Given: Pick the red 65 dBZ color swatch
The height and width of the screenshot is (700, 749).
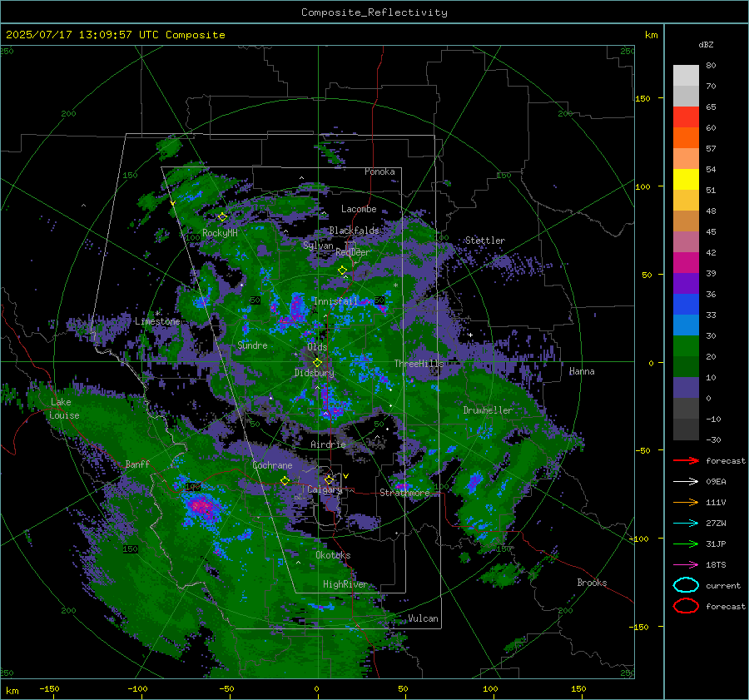Looking at the screenshot, I should [686, 117].
